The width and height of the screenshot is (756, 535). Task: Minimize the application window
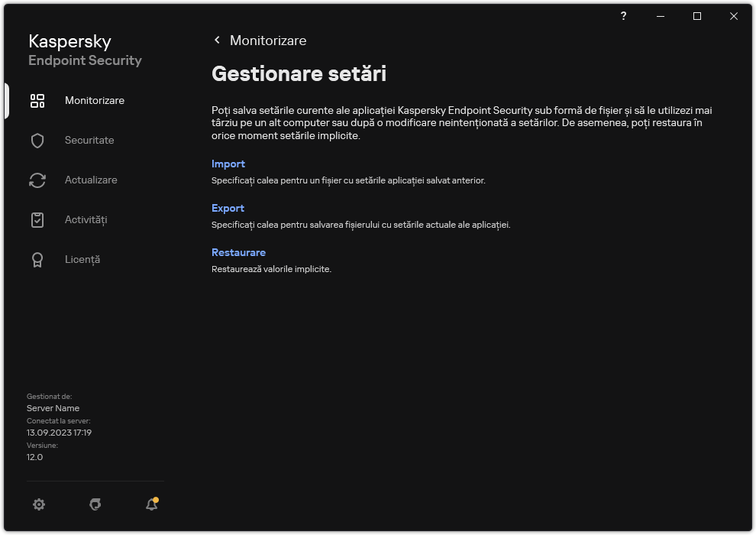pos(660,16)
